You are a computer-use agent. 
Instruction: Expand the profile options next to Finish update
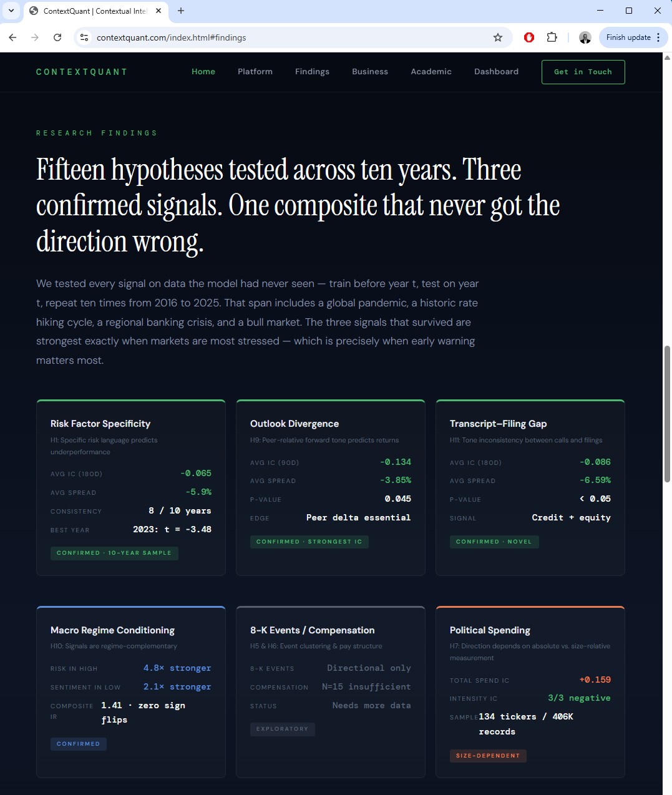click(x=659, y=37)
